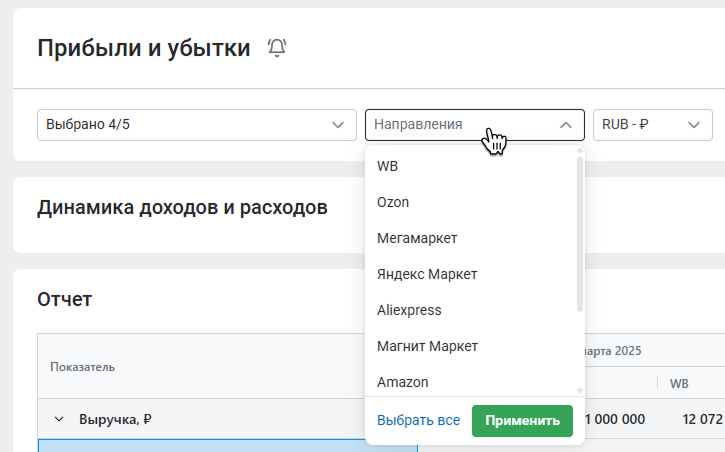
Task: Click the Направления input field
Action: click(475, 125)
